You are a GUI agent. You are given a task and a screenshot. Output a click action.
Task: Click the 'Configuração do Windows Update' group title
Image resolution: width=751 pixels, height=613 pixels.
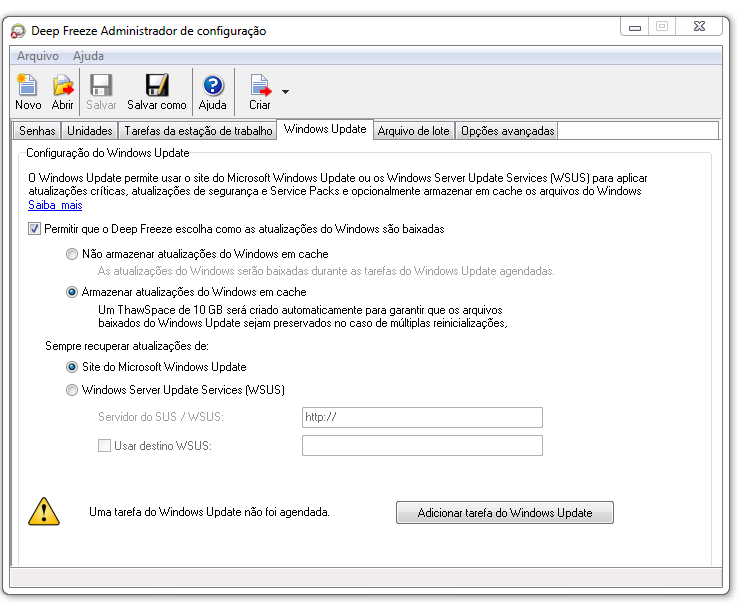click(x=108, y=153)
